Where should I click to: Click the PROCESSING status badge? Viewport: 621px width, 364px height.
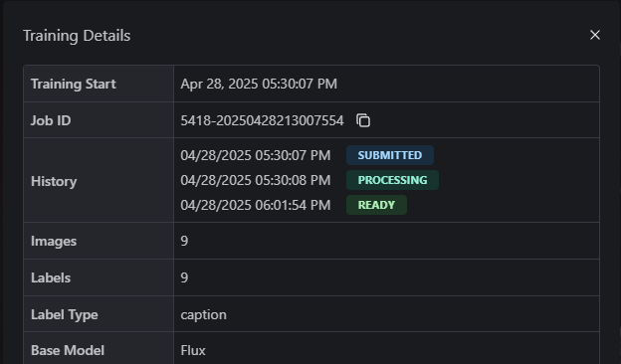pyautogui.click(x=392, y=180)
